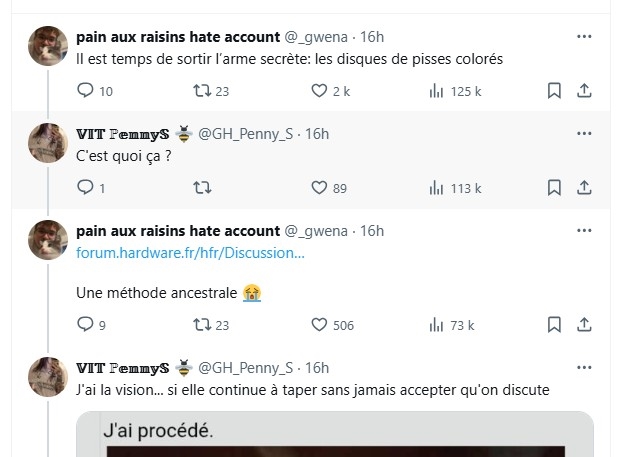This screenshot has height=457, width=622.
Task: Open the "J'ai procédé." attached image
Action: click(334, 435)
